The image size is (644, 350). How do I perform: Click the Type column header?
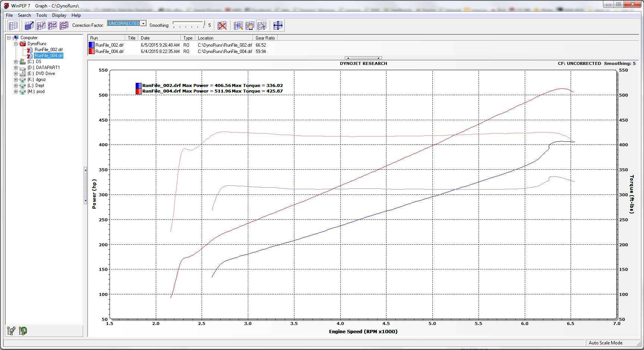coord(188,38)
